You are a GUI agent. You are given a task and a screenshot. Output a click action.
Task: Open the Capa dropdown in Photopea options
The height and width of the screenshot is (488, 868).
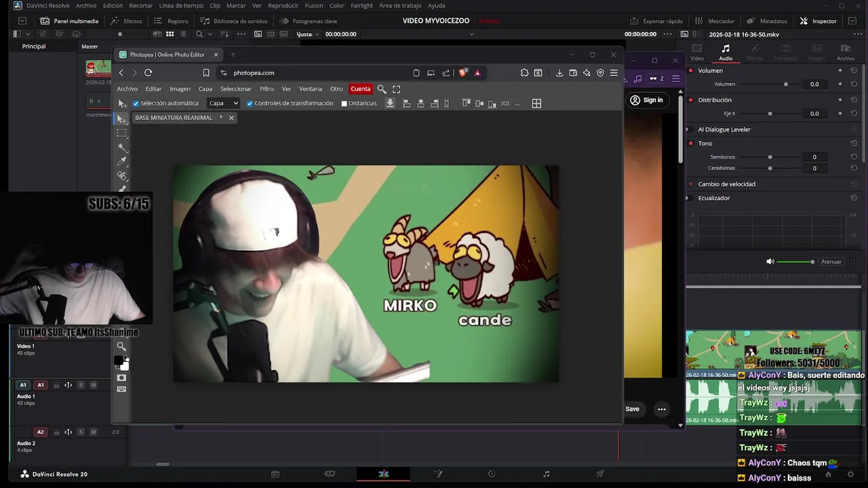223,103
